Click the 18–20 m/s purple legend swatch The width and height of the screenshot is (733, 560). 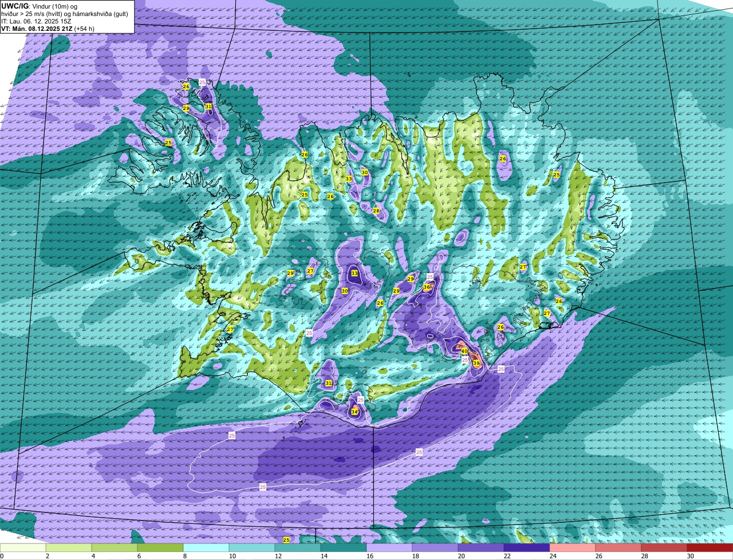point(435,548)
